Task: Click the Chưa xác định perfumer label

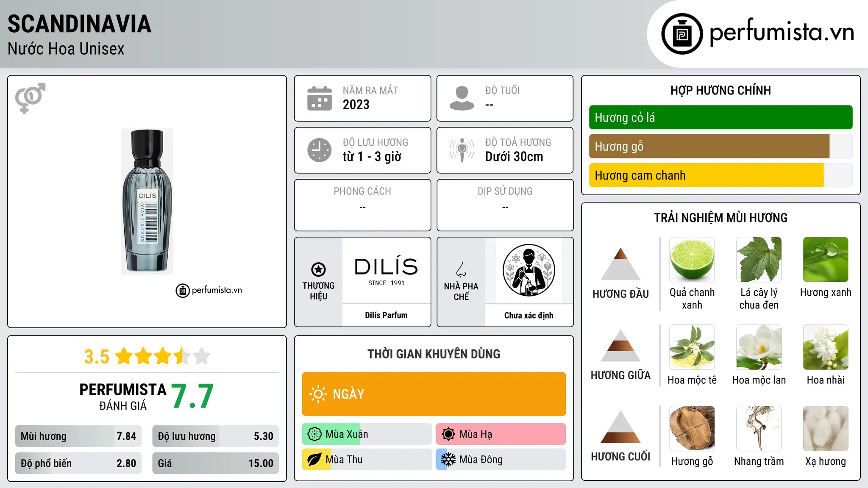Action: point(529,315)
